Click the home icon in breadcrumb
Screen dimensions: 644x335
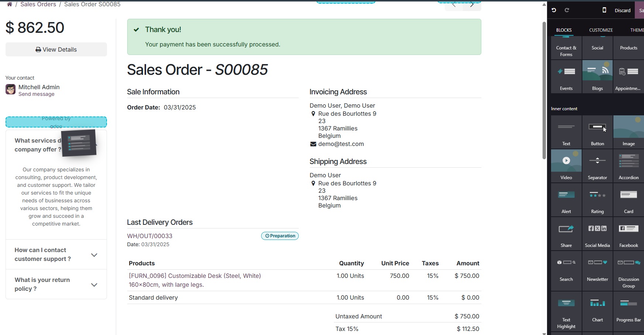tap(10, 4)
